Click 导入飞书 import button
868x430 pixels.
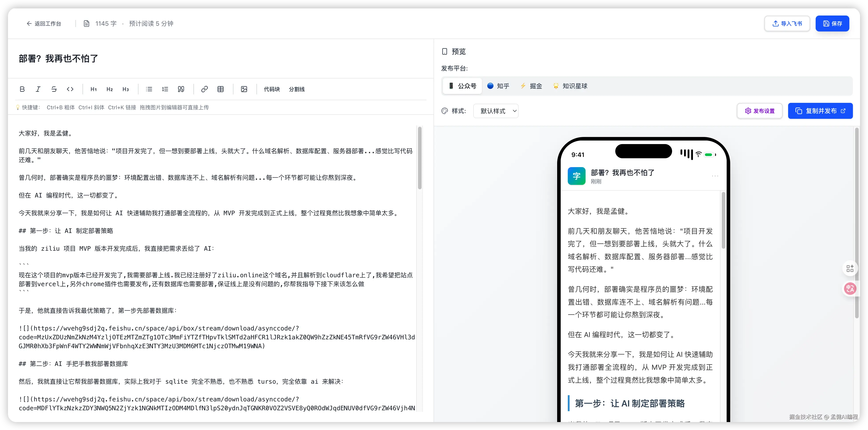coord(787,23)
